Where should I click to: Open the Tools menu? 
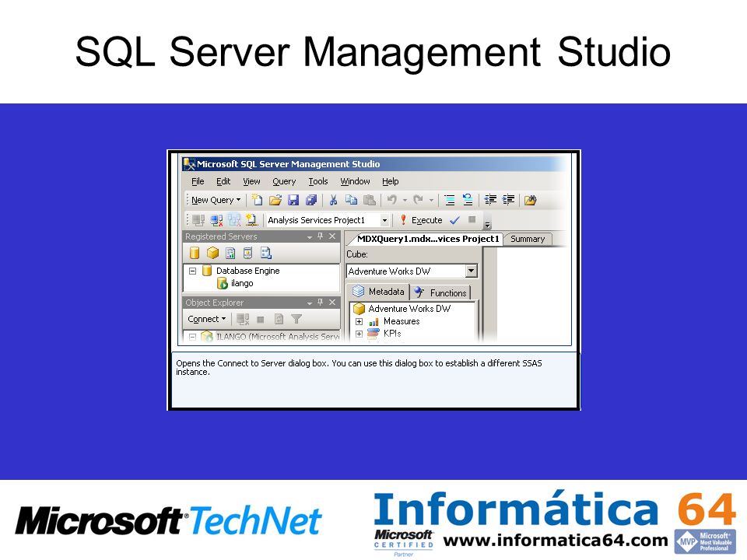[x=317, y=181]
